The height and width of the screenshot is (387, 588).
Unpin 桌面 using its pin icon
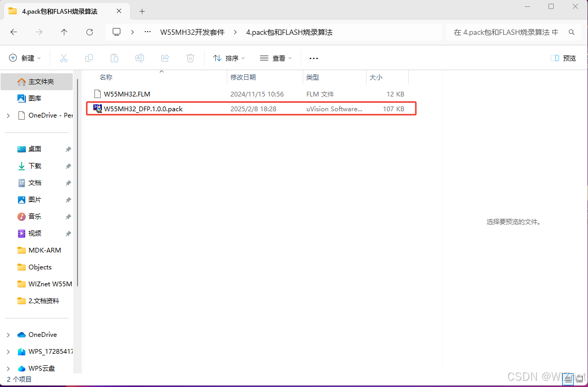(x=68, y=149)
